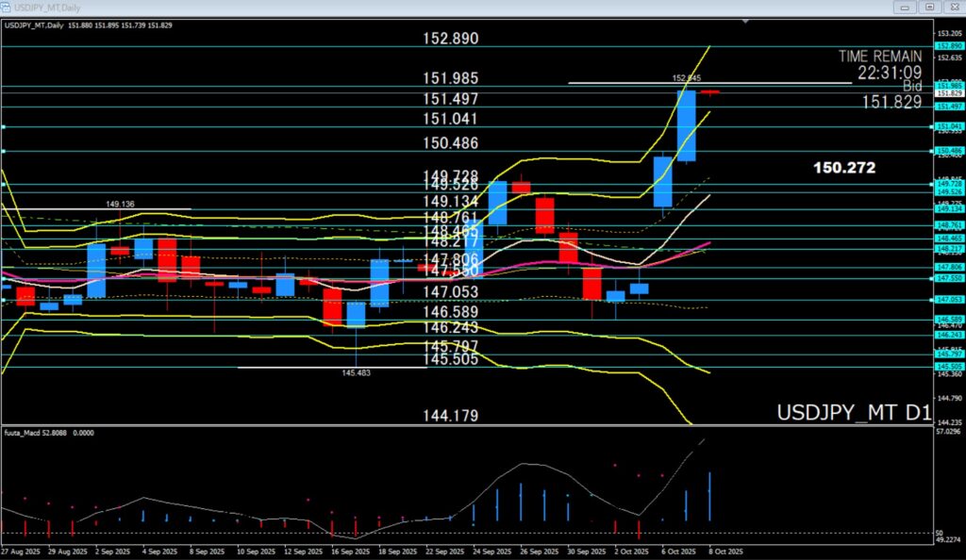
Task: Click the 149.136 high price marker
Action: [118, 203]
